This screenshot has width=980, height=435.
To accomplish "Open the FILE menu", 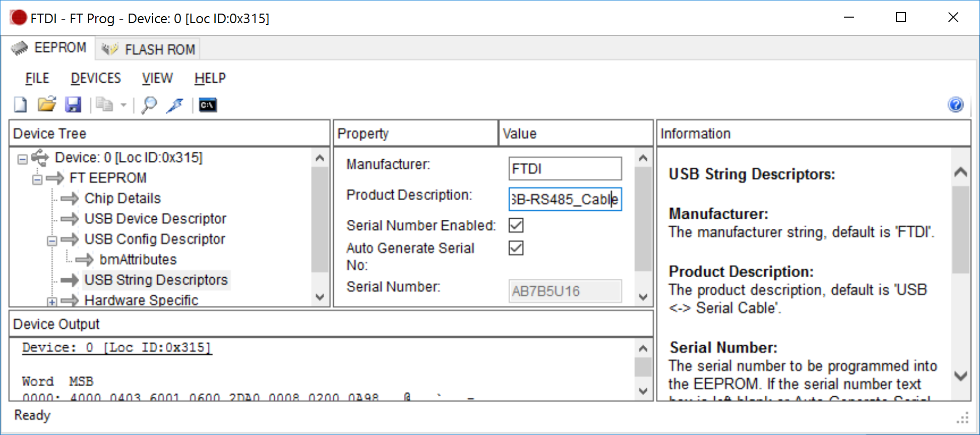I will (x=37, y=78).
